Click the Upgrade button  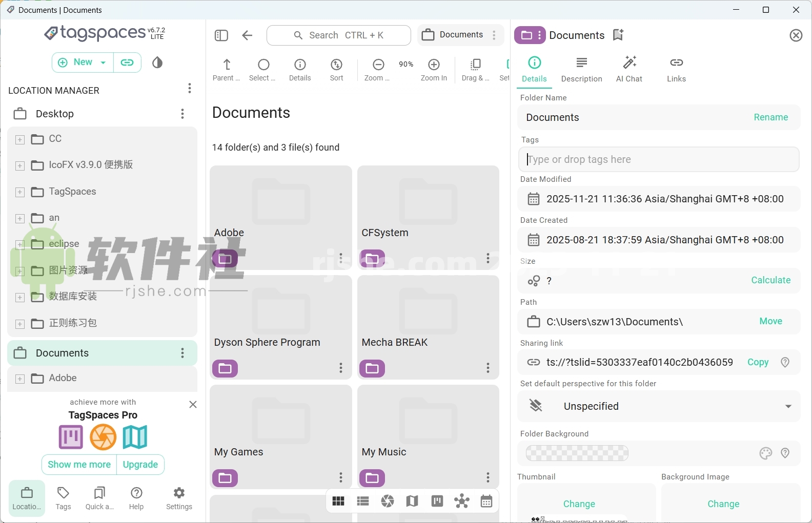click(x=140, y=465)
